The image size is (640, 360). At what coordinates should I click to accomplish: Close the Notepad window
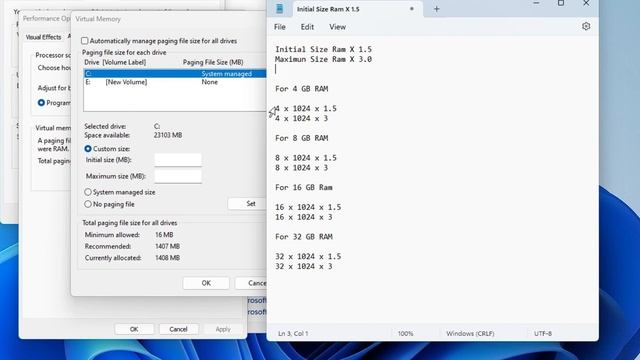click(586, 3)
